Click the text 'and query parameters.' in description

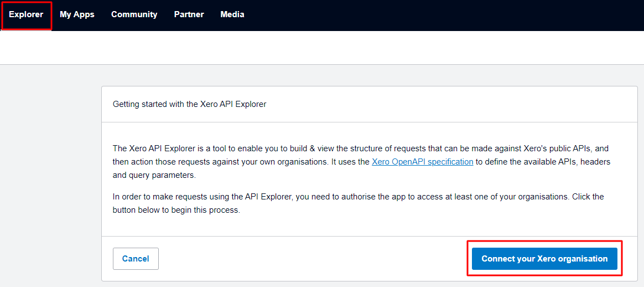(154, 175)
